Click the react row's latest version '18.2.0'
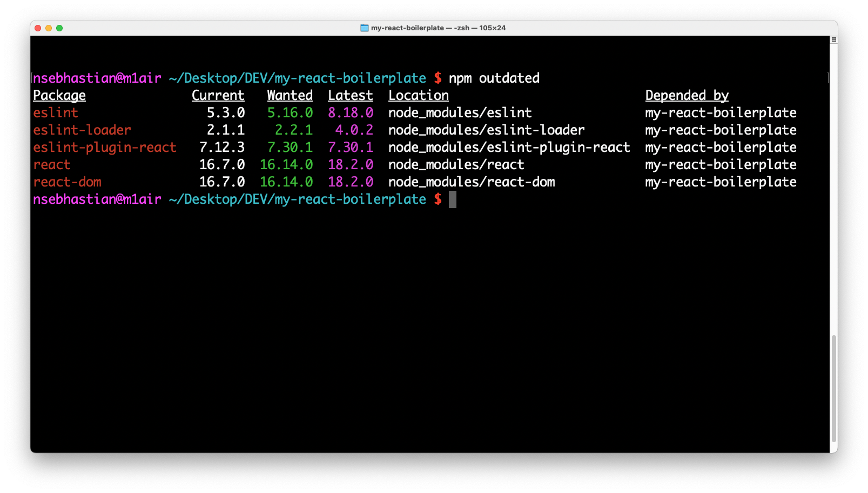Image resolution: width=868 pixels, height=493 pixels. [351, 165]
